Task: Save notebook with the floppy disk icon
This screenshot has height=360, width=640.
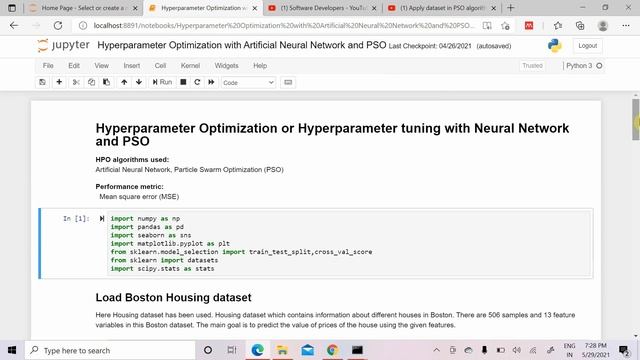Action: pos(42,82)
